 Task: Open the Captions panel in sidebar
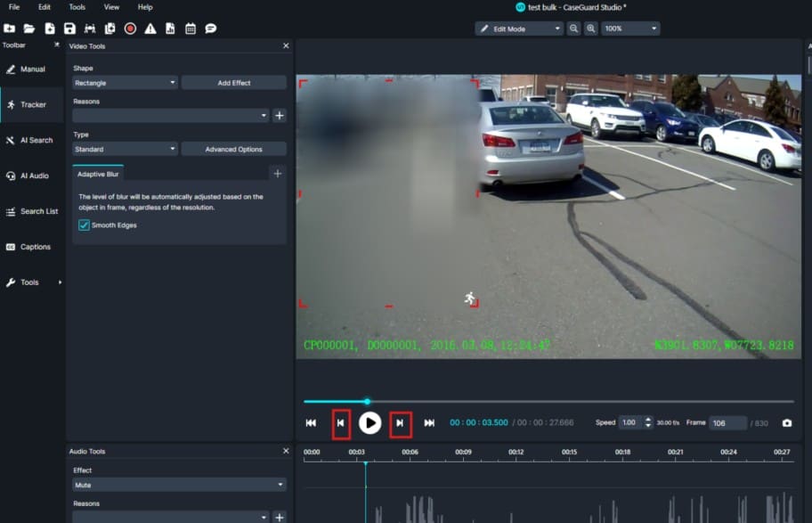(x=31, y=247)
